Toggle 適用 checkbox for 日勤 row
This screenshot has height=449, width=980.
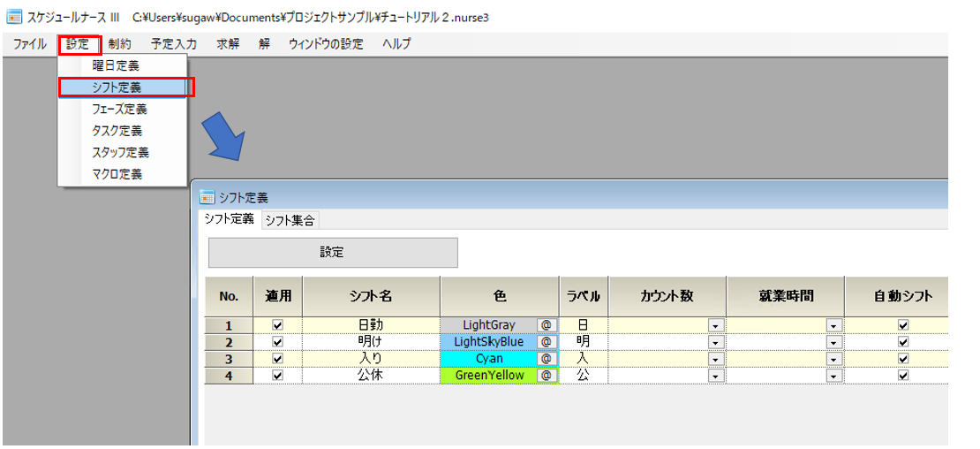point(278,325)
